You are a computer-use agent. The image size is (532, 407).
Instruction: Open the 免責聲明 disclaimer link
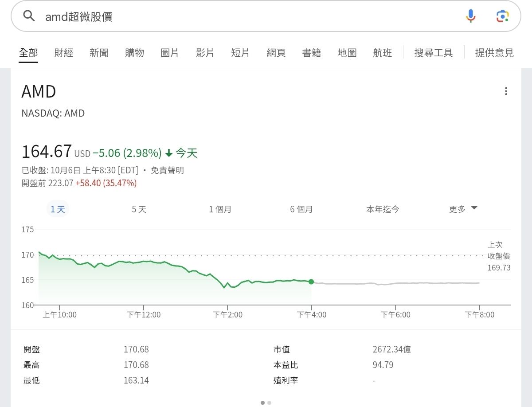pyautogui.click(x=167, y=170)
